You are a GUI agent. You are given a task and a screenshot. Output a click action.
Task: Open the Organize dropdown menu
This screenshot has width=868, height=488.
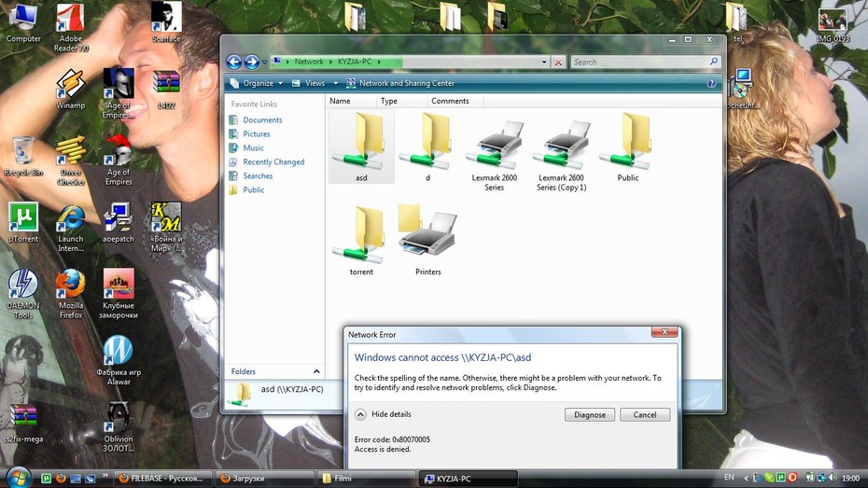[257, 84]
